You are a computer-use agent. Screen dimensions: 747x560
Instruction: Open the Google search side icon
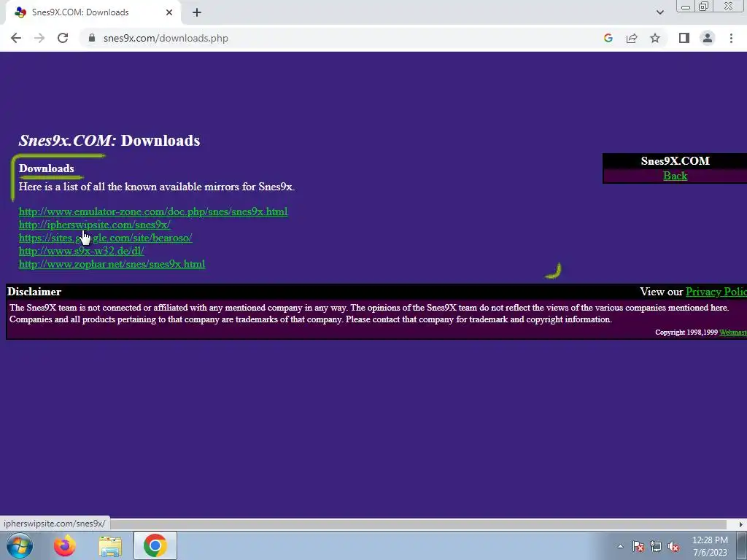(608, 38)
